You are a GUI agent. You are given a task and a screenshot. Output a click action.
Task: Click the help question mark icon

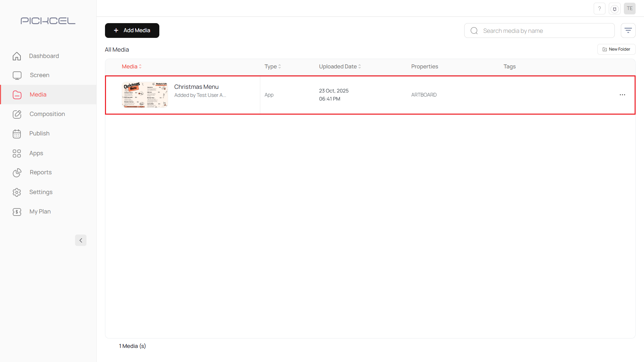tap(599, 9)
